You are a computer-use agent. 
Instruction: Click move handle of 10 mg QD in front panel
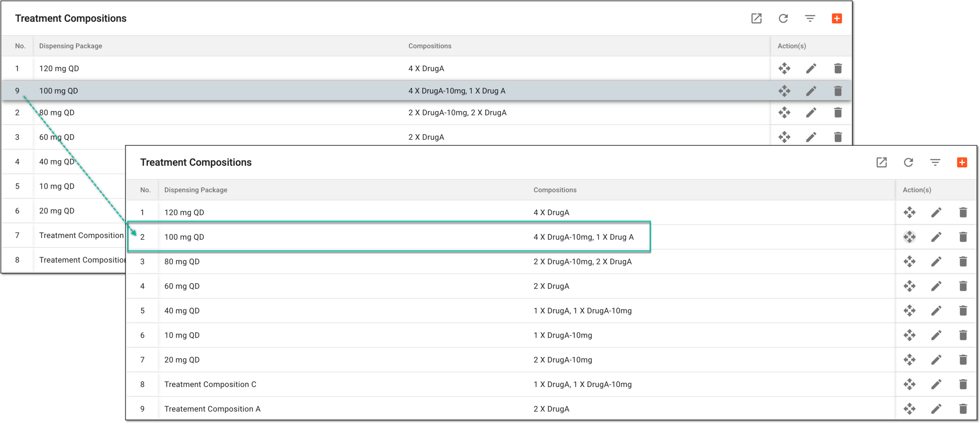909,335
